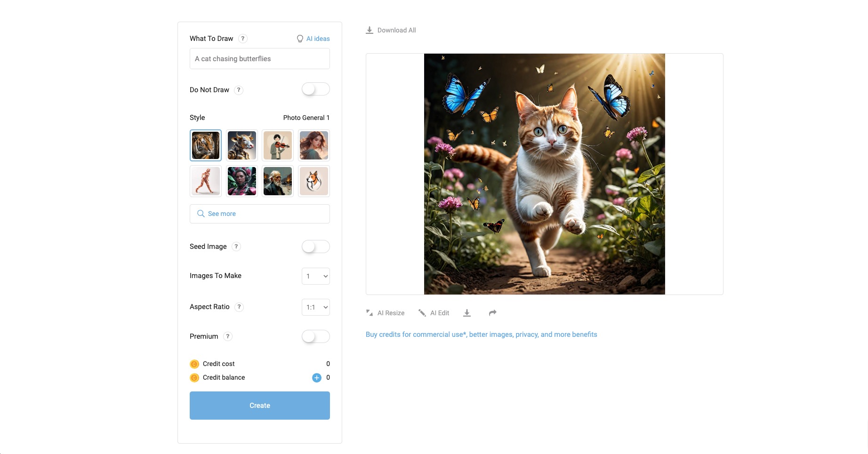Click the What To Draw label
868x454 pixels.
click(211, 39)
